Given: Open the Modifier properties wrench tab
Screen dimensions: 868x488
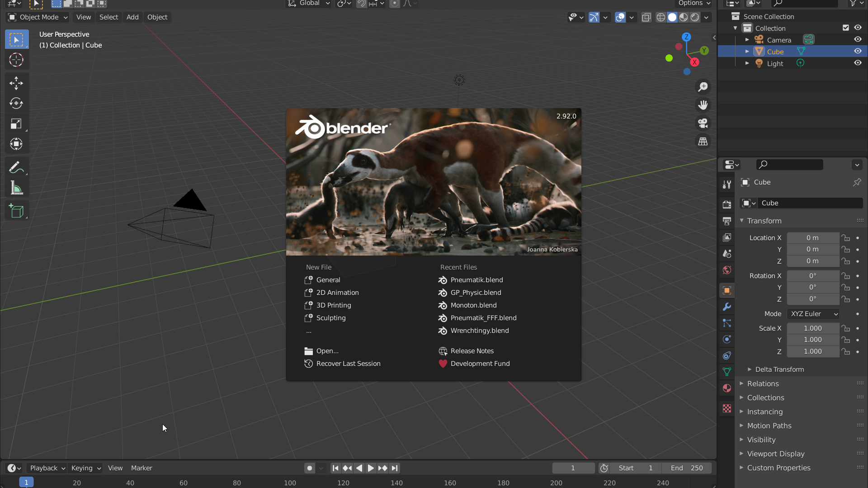Looking at the screenshot, I should point(726,307).
